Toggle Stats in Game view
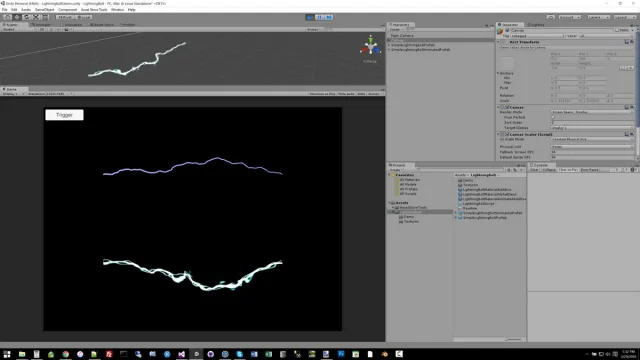This screenshot has width=640, height=360. (x=361, y=94)
